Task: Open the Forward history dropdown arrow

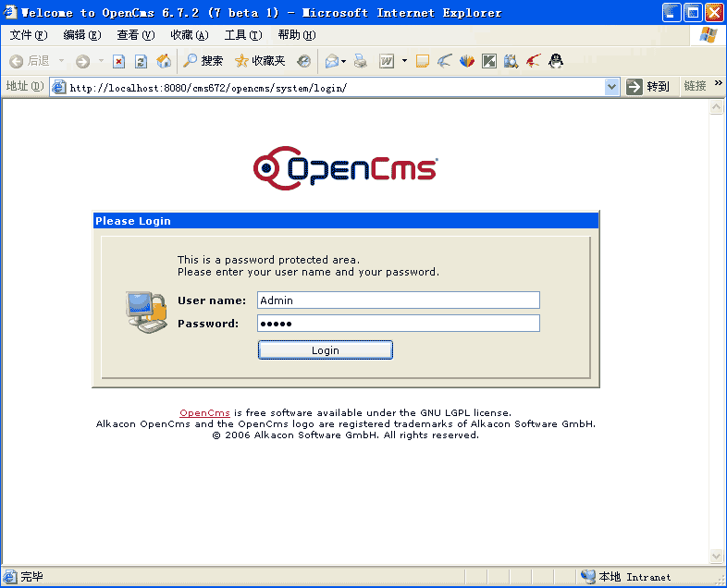Action: click(x=101, y=61)
